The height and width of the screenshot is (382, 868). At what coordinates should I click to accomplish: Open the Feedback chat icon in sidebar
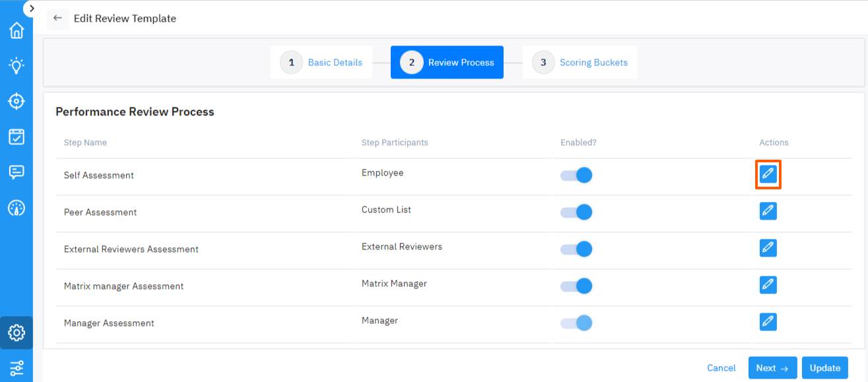click(x=16, y=172)
